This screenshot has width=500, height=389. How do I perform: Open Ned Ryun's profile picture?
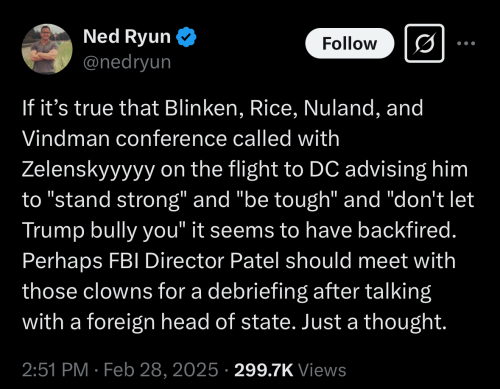click(47, 49)
